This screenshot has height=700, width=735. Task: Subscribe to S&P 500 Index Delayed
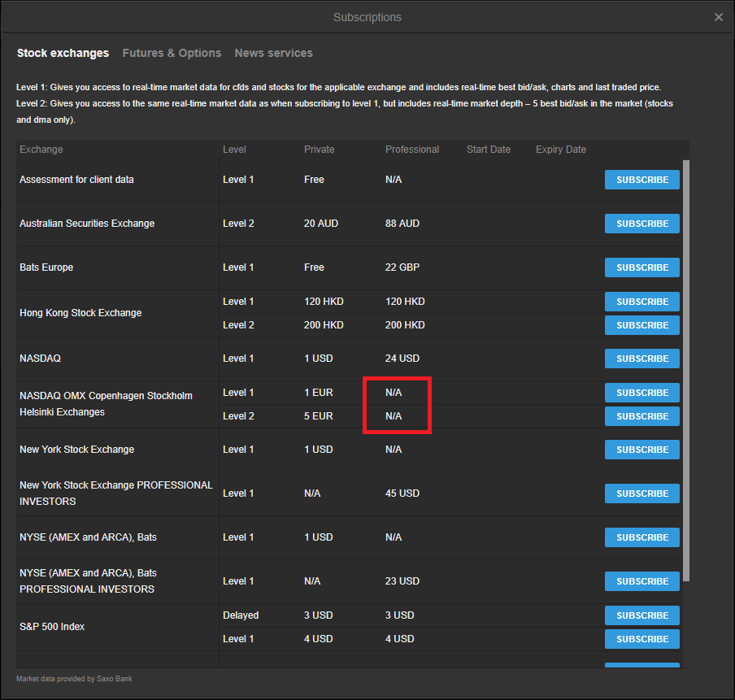(641, 615)
